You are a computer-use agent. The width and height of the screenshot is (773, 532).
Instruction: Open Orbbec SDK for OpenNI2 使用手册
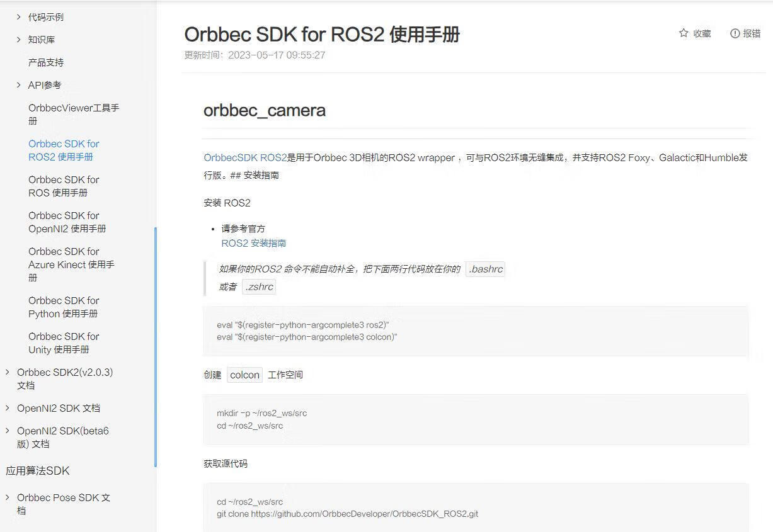[x=67, y=222]
